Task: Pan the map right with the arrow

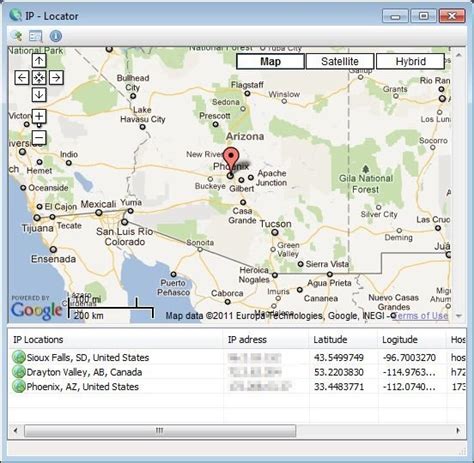Action: (56, 78)
